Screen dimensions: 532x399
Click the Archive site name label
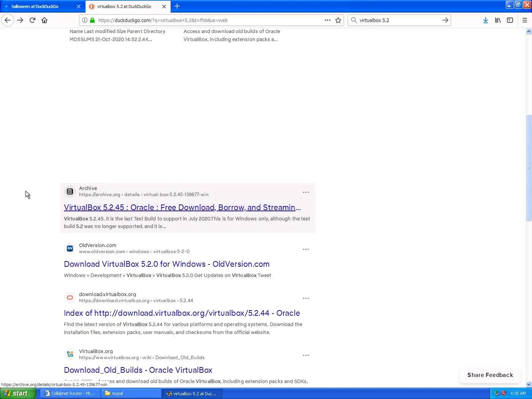tap(88, 188)
